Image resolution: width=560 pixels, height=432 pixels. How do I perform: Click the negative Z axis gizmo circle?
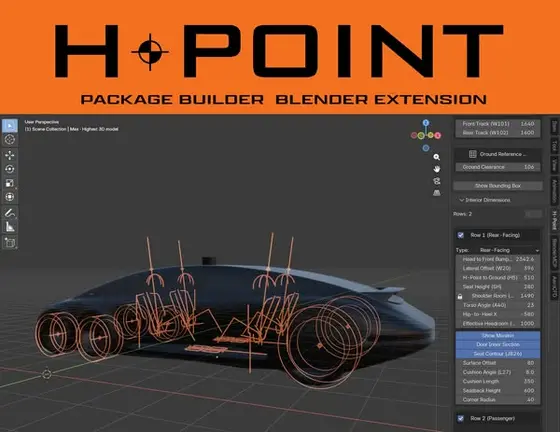[x=426, y=148]
